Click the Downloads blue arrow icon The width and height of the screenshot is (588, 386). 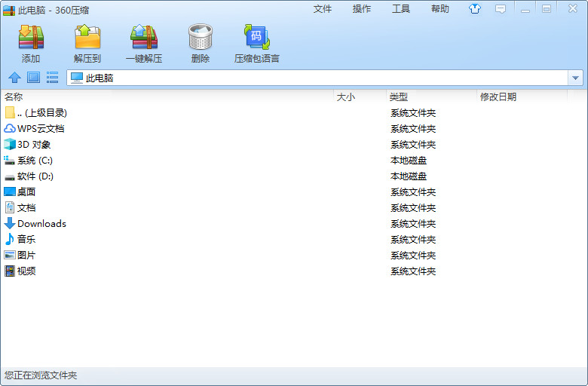[x=10, y=224]
